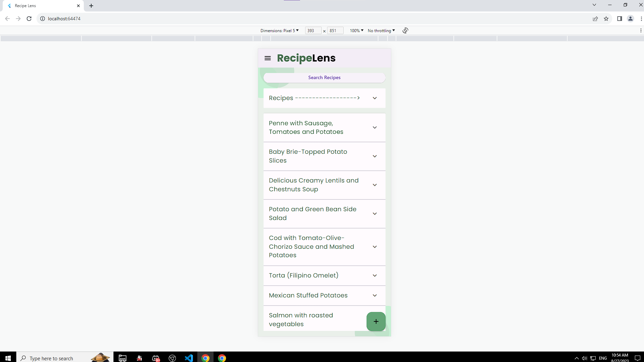Viewport: 644px width, 362px height.
Task: Open the notifications action center
Action: pos(638,358)
